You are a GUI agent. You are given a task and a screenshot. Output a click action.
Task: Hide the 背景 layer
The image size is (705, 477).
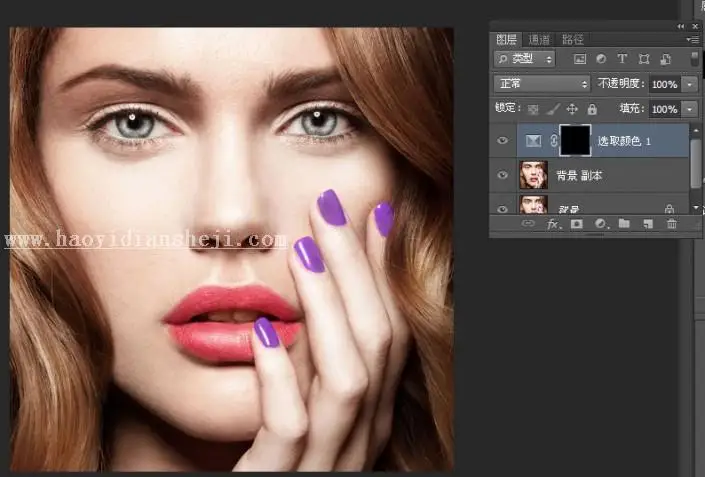(502, 209)
